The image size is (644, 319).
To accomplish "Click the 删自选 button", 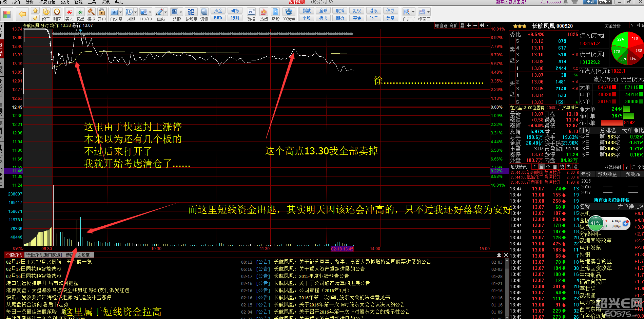I will (441, 25).
